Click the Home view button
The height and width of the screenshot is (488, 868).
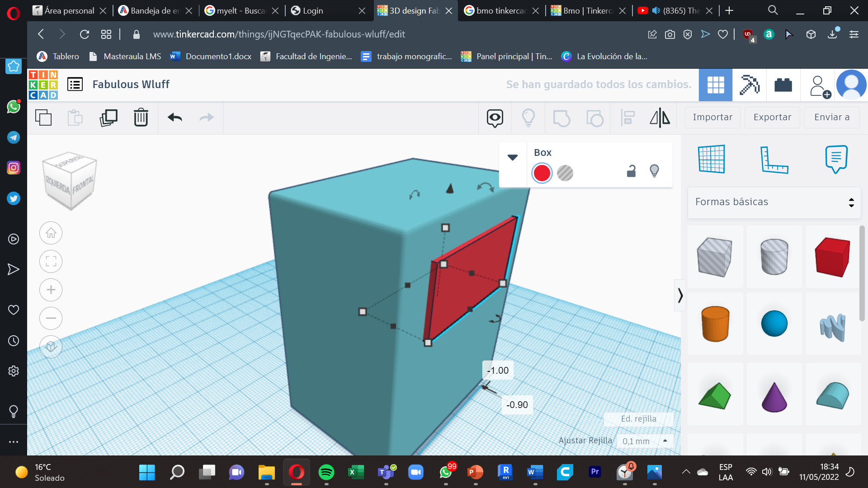point(51,233)
